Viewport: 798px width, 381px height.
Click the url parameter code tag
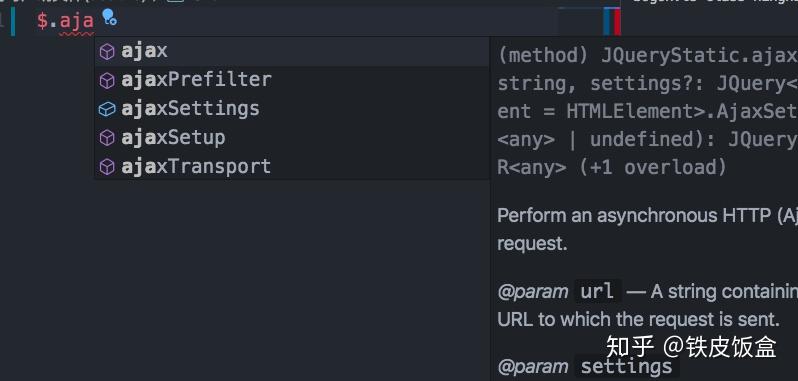[597, 292]
